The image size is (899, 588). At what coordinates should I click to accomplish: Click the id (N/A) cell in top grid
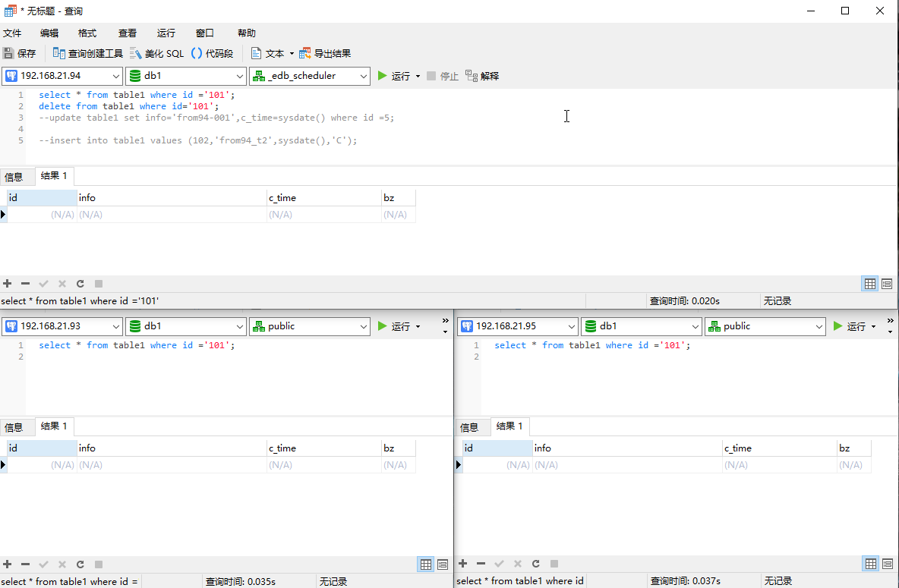click(42, 215)
